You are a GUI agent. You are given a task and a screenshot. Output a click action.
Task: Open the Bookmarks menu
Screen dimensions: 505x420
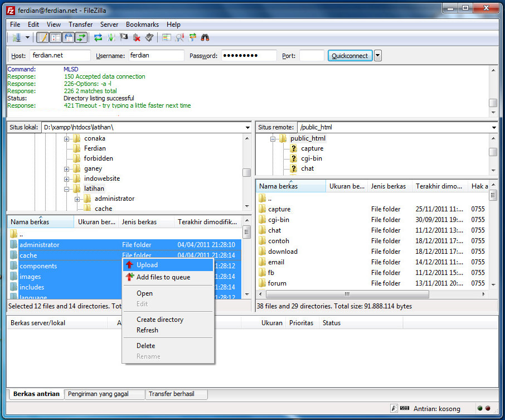pos(142,25)
